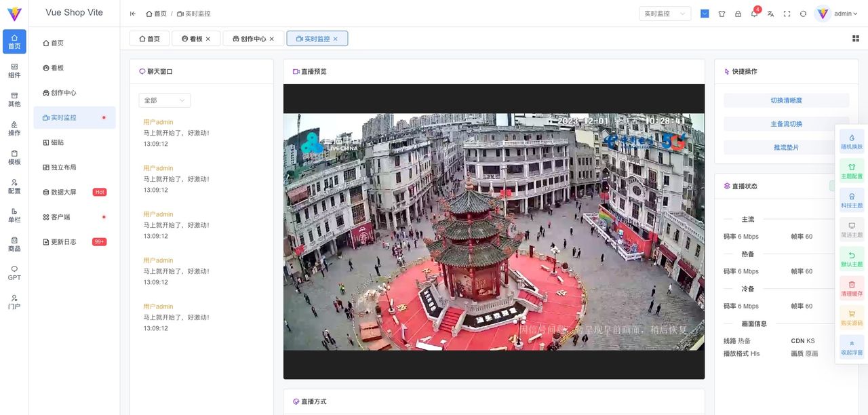Viewport: 868px width, 415px height.
Task: Lock the screen using the padlock icon
Action: (738, 14)
